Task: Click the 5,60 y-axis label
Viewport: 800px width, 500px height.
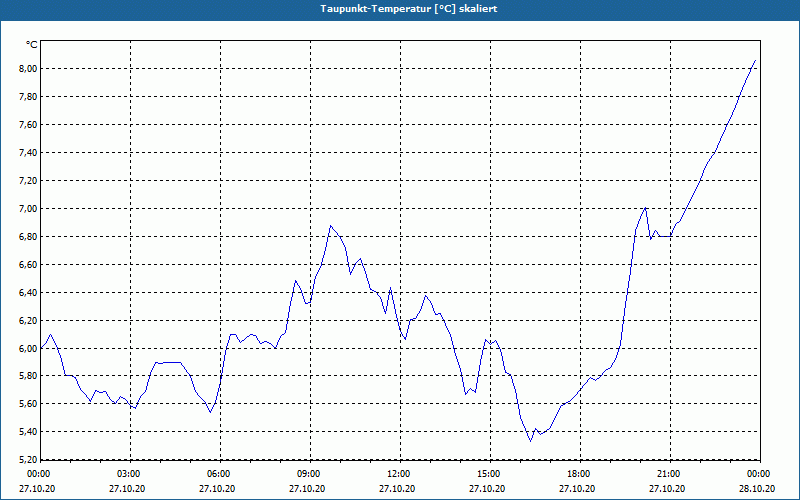Action: [x=29, y=404]
